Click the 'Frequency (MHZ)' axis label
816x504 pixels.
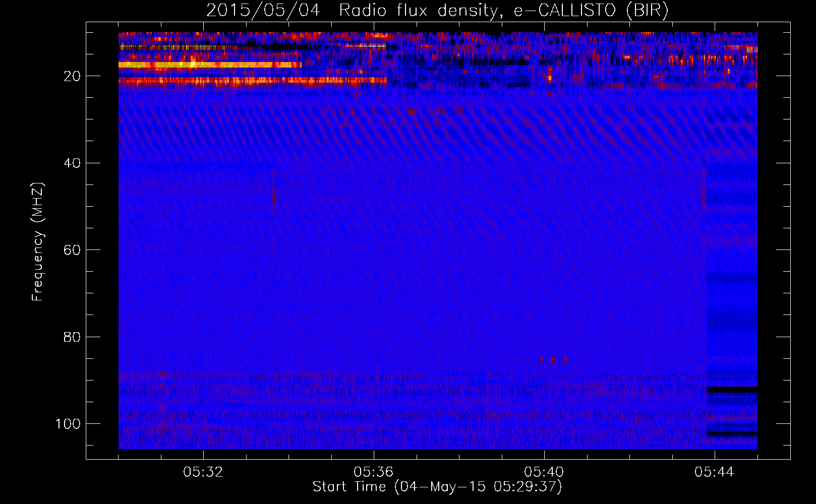point(38,242)
